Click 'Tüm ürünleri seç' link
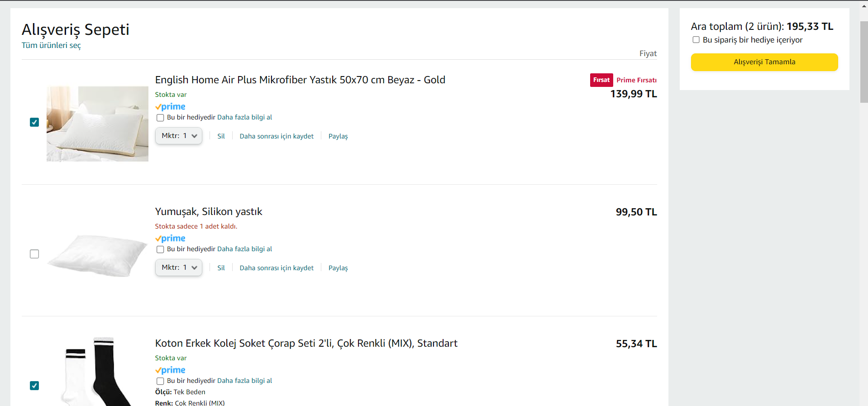The image size is (868, 406). (51, 45)
